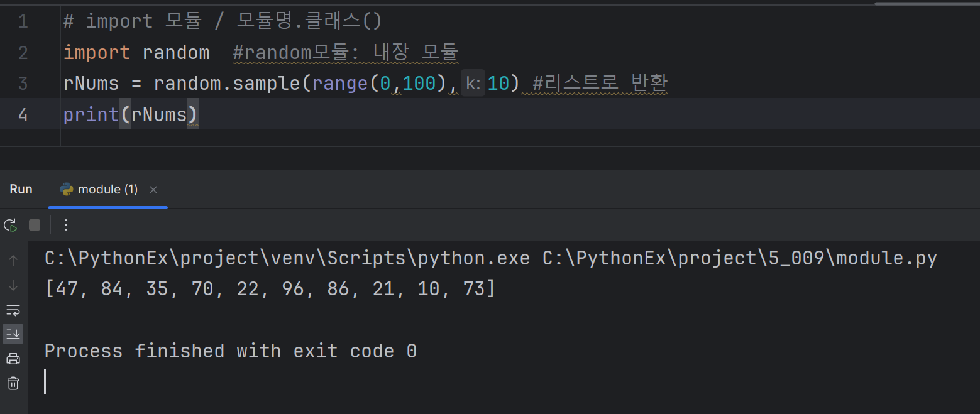Click line number 3 in gutter
Screen dimensions: 980x414
click(23, 84)
